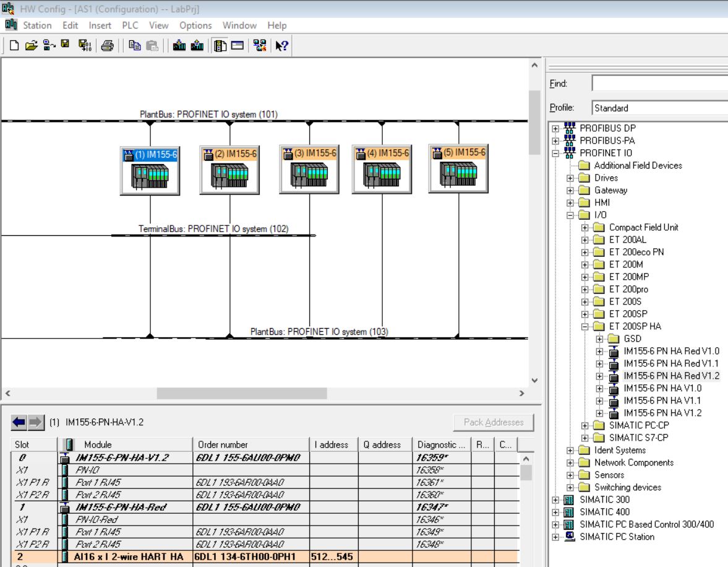Select device (5) IM155-6 in the diagram
The image size is (728, 567).
(x=458, y=168)
